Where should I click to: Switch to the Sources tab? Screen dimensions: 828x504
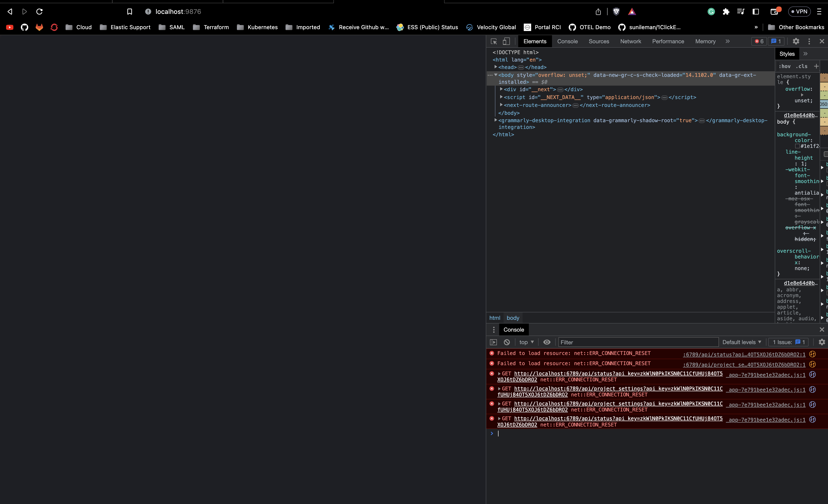599,41
